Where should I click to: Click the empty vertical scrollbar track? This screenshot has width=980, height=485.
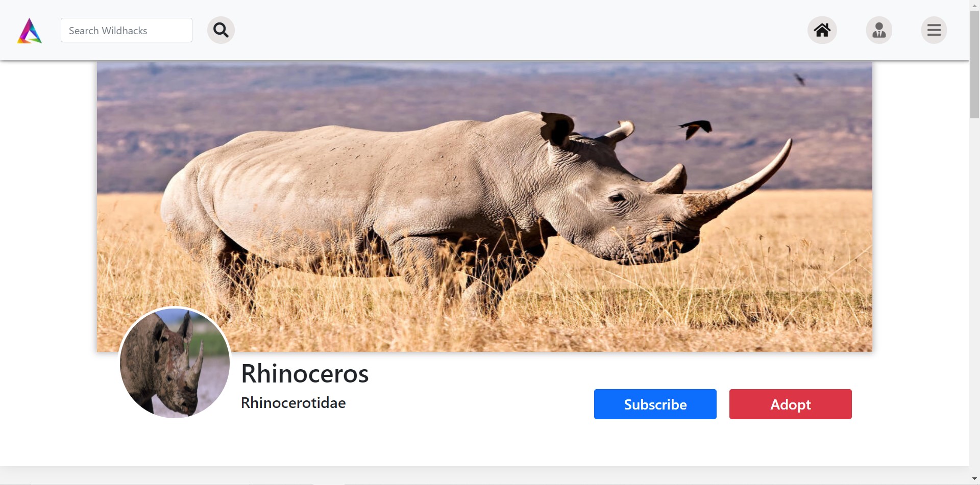[974, 296]
